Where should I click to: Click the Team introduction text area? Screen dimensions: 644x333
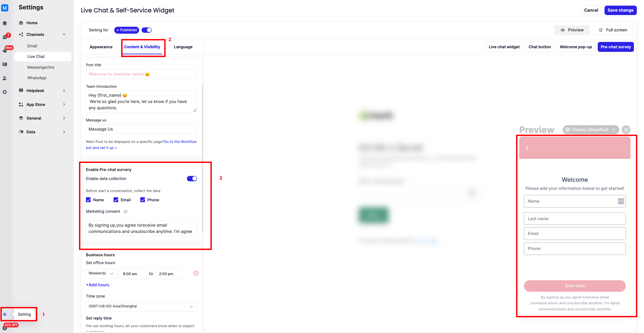142,101
